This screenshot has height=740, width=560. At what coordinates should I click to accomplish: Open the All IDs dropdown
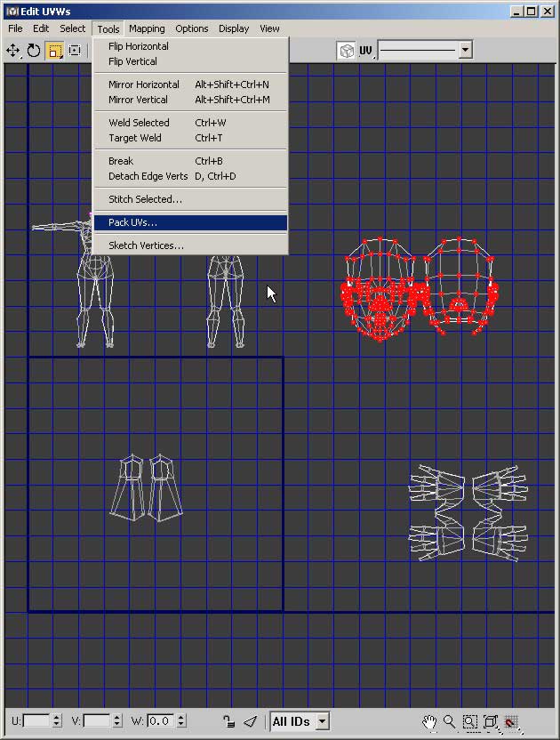(x=322, y=721)
